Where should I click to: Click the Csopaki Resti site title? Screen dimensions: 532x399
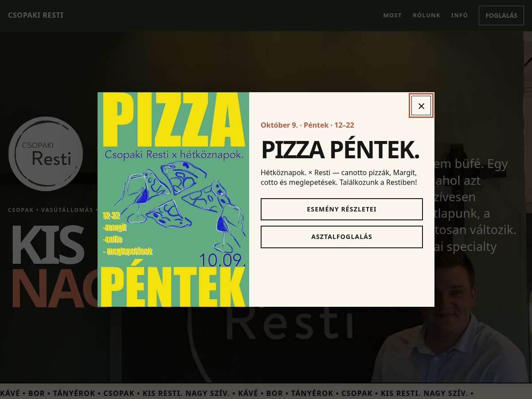click(x=35, y=16)
